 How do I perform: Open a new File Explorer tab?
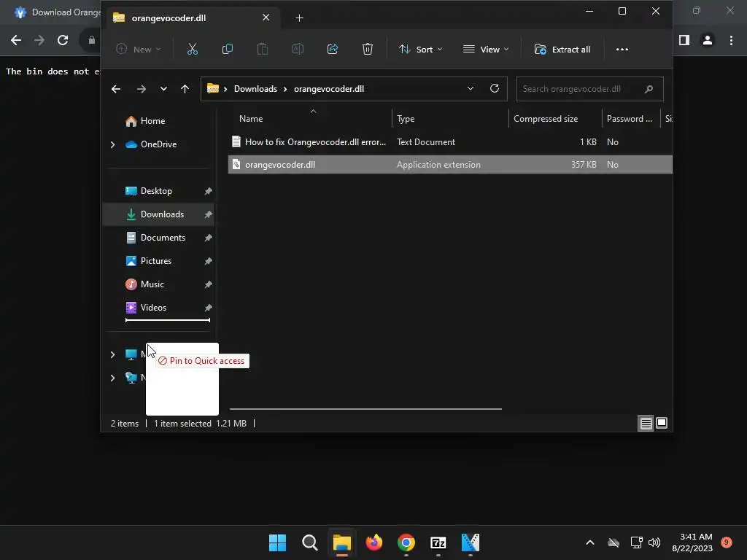[299, 18]
